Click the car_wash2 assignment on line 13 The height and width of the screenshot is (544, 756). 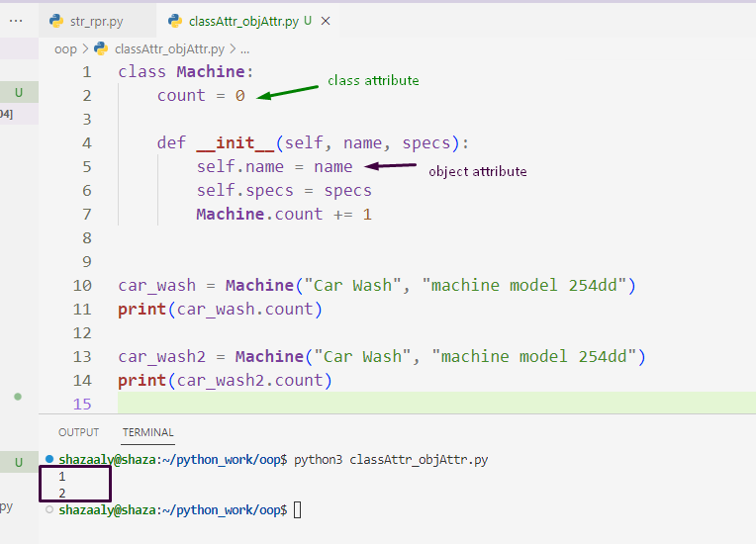tap(382, 357)
